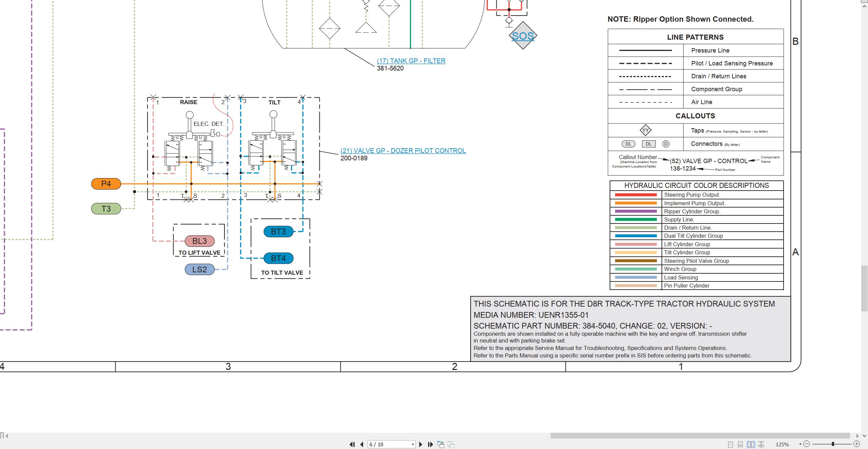The height and width of the screenshot is (449, 868).
Task: Switch to two-page facing view
Action: pos(751,444)
